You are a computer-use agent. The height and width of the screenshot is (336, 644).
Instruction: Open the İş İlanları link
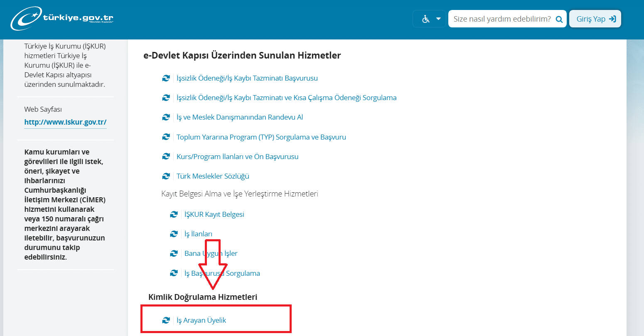coord(198,234)
